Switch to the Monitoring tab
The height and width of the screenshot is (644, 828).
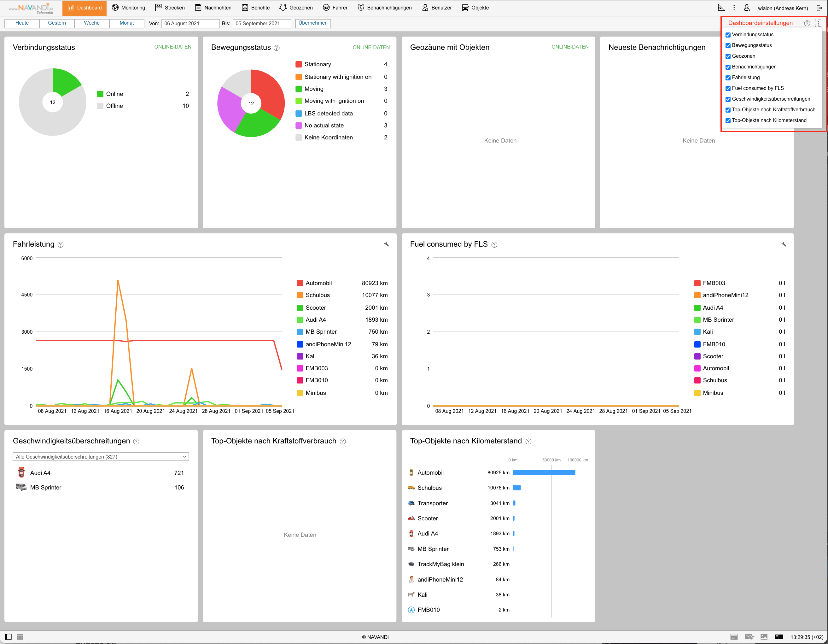(129, 8)
